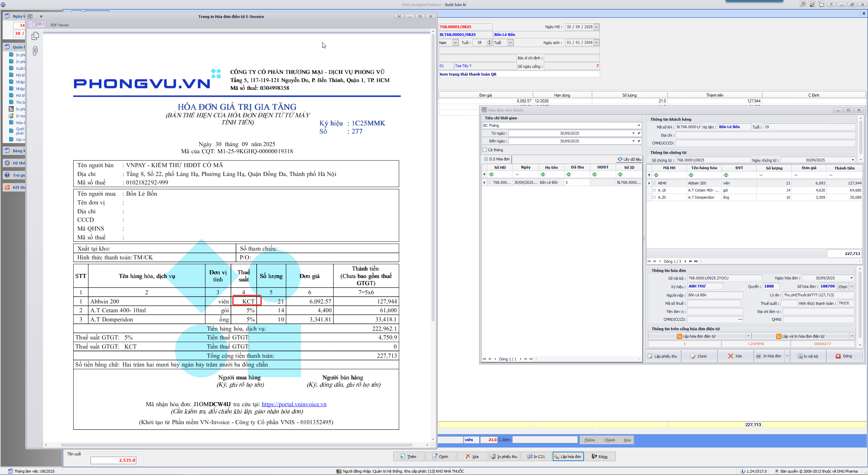The width and height of the screenshot is (868, 475).
Task: Click the Lập hóa đơn điện tử button
Action: 696,336
